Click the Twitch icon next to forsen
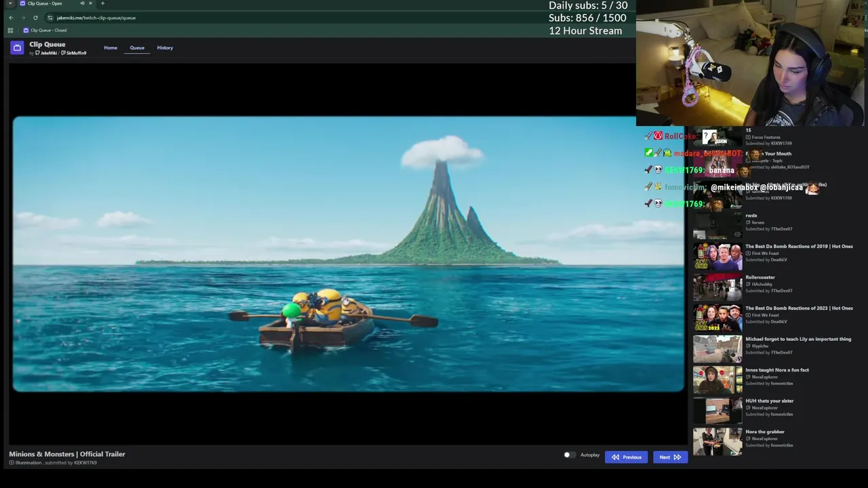868x488 pixels. coord(748,222)
